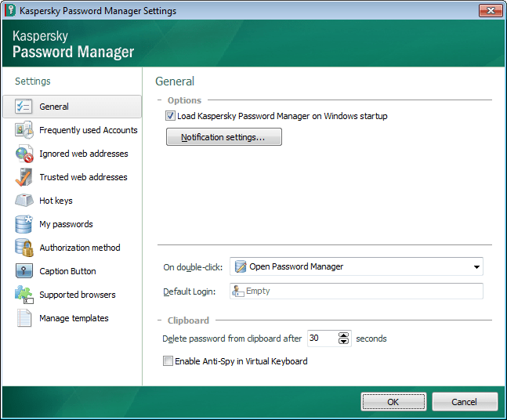This screenshot has width=507, height=420.
Task: Click the Default Login input field
Action: pyautogui.click(x=357, y=291)
